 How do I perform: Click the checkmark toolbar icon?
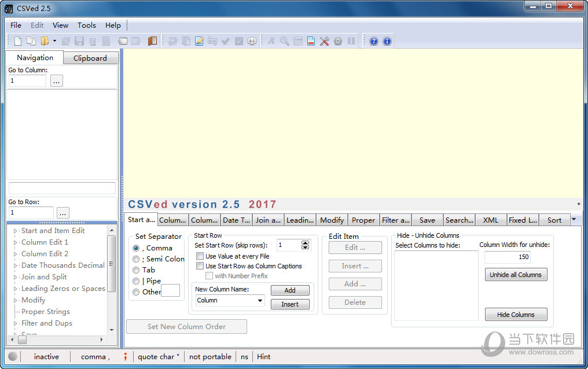point(225,41)
